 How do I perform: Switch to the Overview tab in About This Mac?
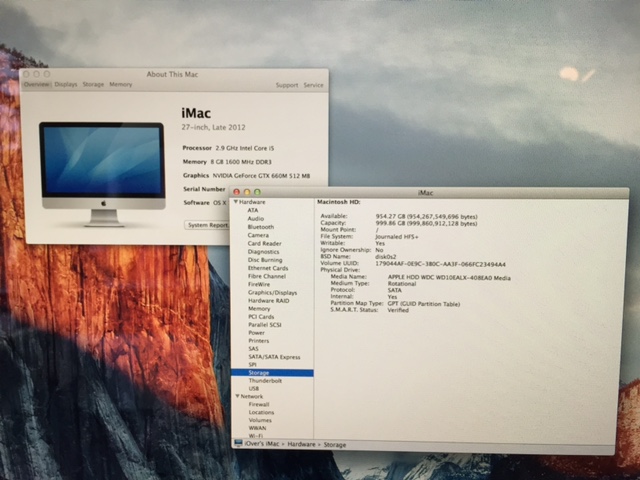point(36,84)
